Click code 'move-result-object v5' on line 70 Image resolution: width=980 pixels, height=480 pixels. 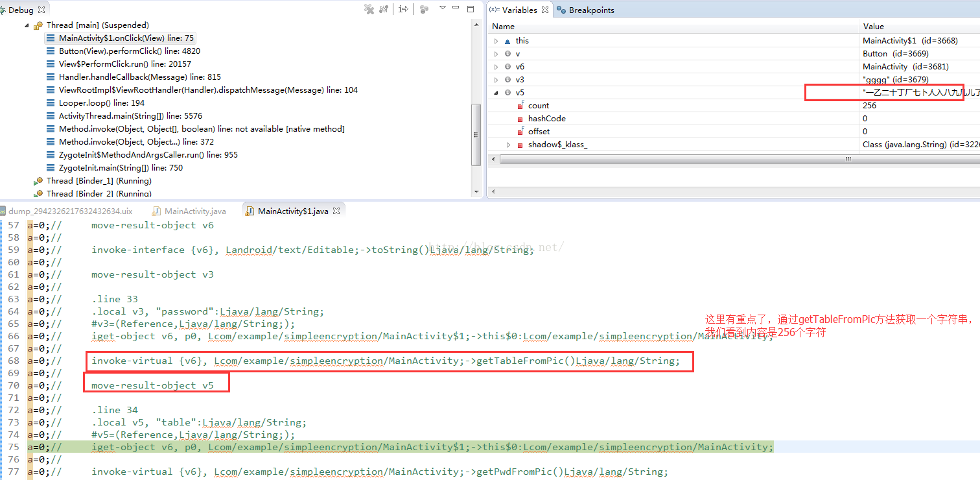pyautogui.click(x=152, y=385)
